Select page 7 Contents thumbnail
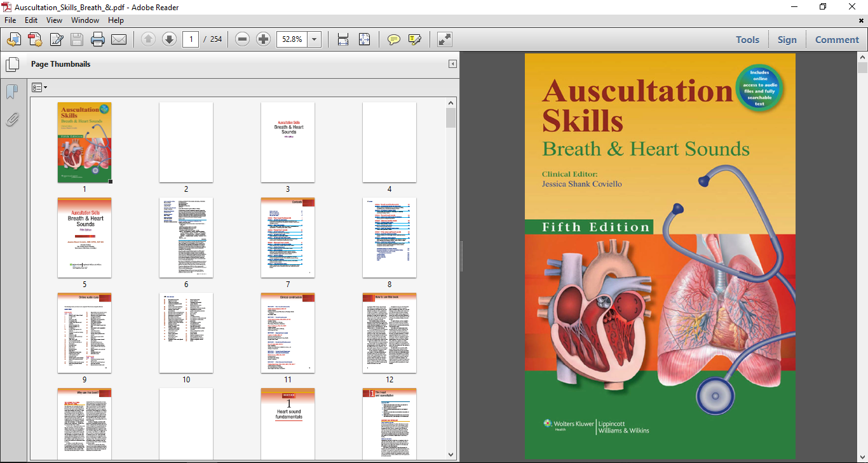 click(x=288, y=238)
